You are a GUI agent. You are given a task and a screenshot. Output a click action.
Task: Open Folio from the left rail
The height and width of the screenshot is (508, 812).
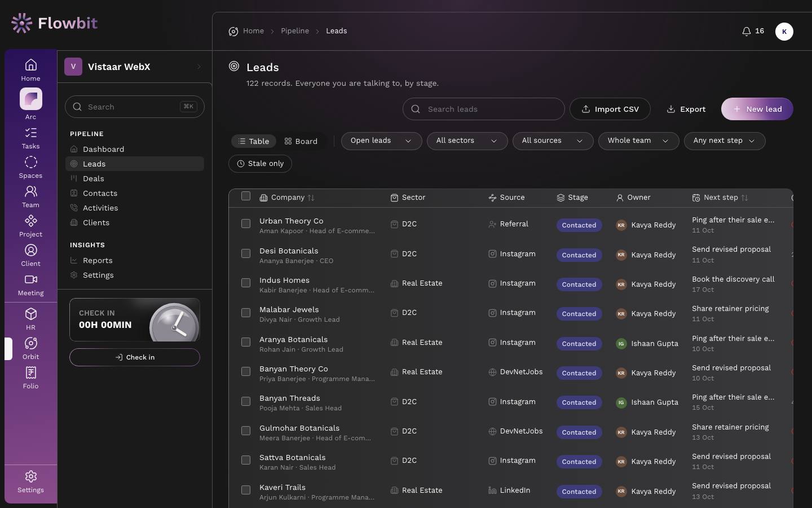pyautogui.click(x=30, y=378)
